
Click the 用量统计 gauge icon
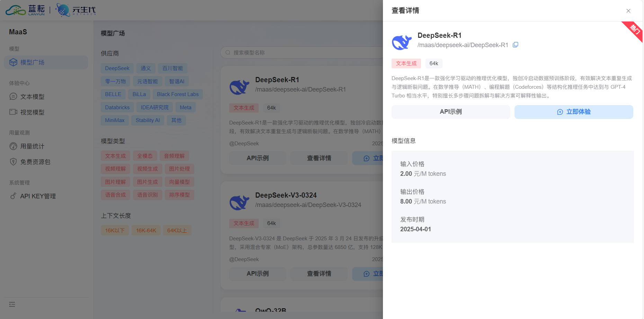coord(13,146)
